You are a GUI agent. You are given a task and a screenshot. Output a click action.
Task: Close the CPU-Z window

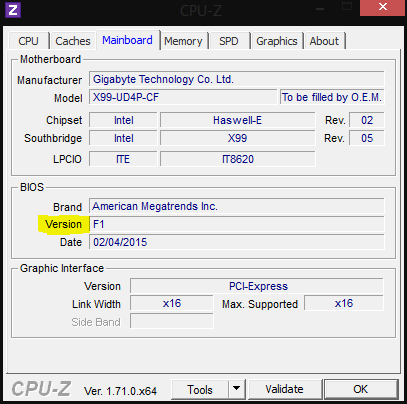[x=383, y=7]
